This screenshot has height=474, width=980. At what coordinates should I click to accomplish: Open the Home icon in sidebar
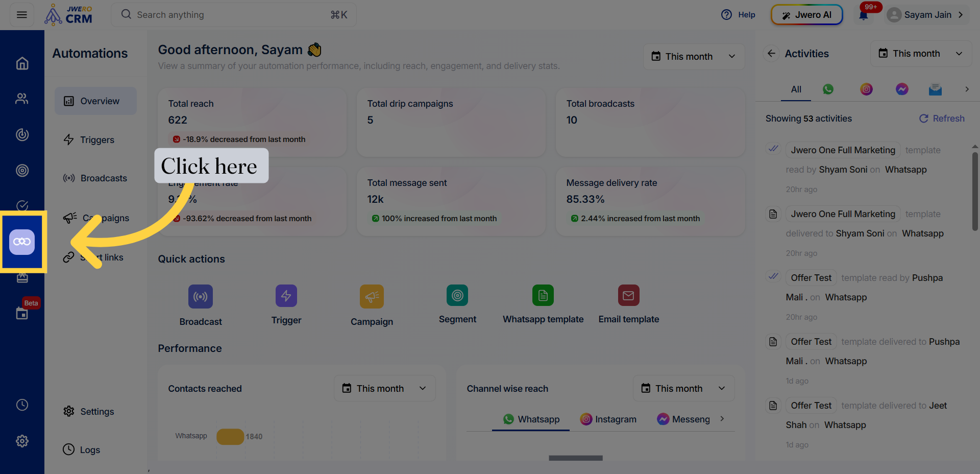click(22, 63)
